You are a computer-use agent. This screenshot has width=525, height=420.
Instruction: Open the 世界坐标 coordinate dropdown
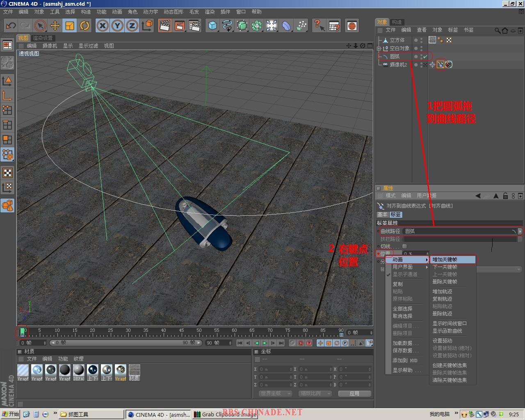click(275, 393)
